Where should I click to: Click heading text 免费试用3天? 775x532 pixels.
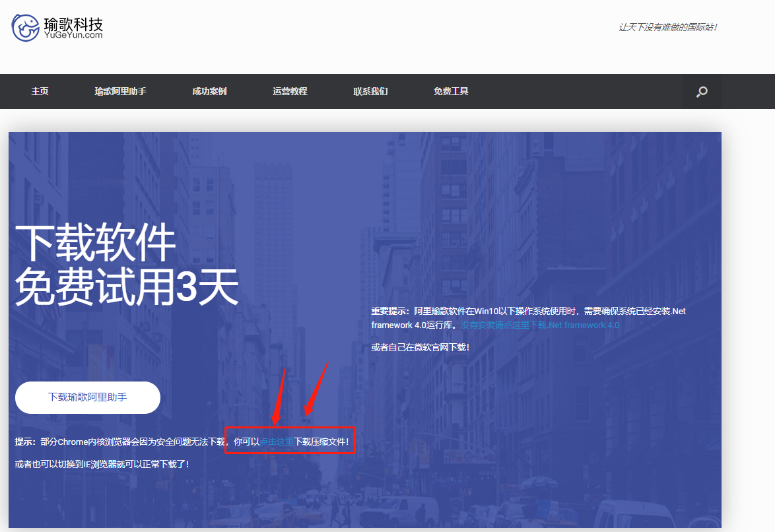coord(127,286)
